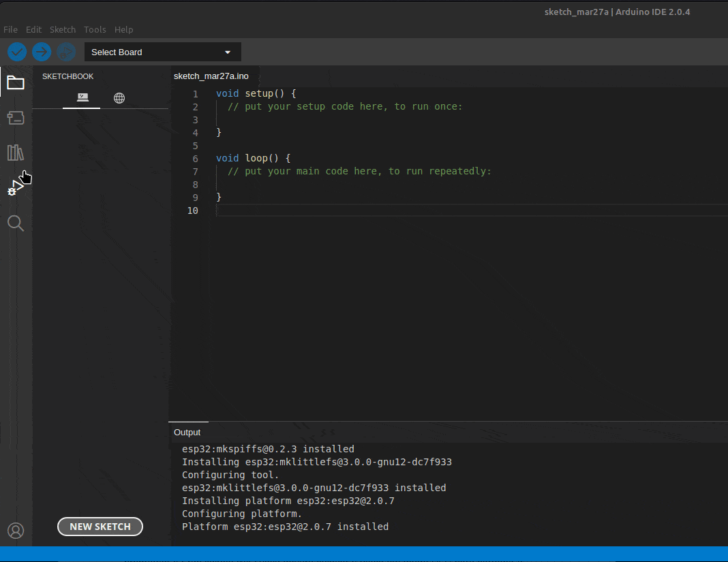The height and width of the screenshot is (562, 728).
Task: Click the user account profile icon
Action: click(16, 531)
